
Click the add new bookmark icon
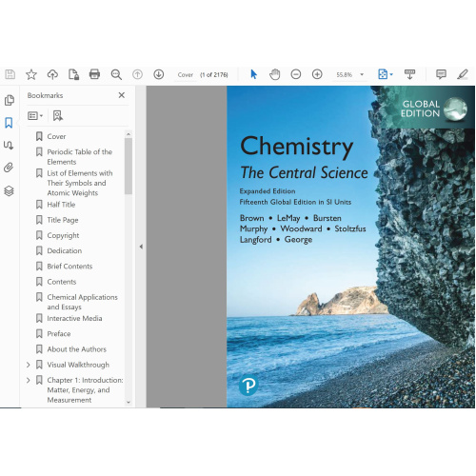[58, 116]
